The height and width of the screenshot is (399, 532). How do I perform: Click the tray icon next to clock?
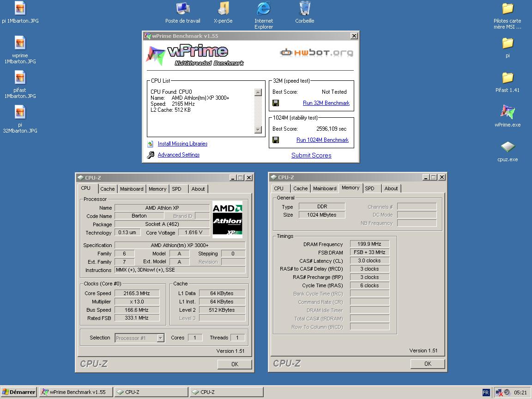click(x=507, y=392)
